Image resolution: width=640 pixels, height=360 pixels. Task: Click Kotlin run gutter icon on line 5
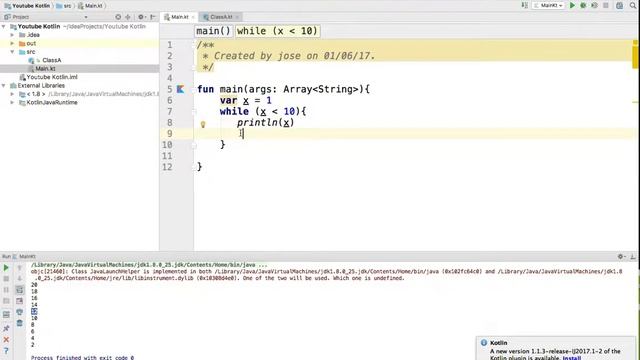pos(180,89)
